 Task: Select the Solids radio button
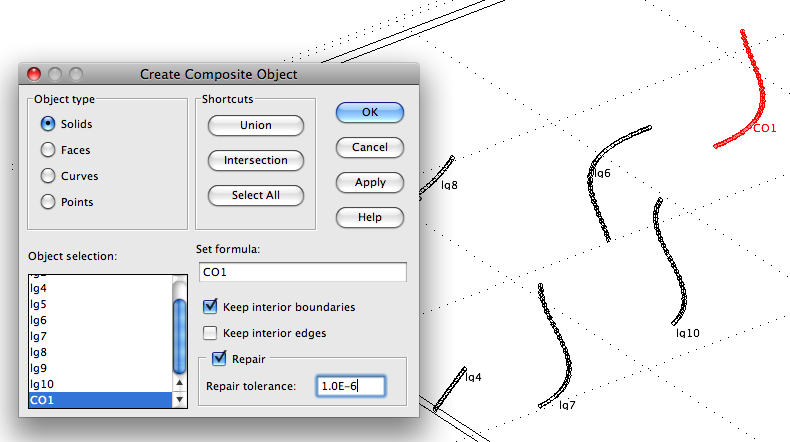pyautogui.click(x=47, y=124)
